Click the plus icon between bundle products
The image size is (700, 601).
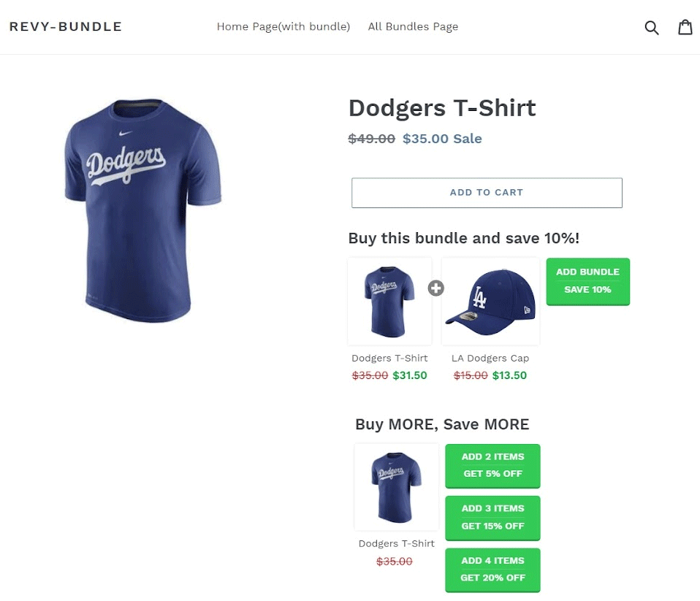436,288
